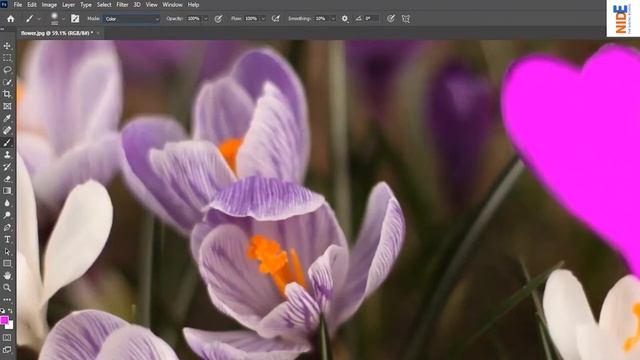This screenshot has width=640, height=360.
Task: Open the Filter menu
Action: point(122,5)
